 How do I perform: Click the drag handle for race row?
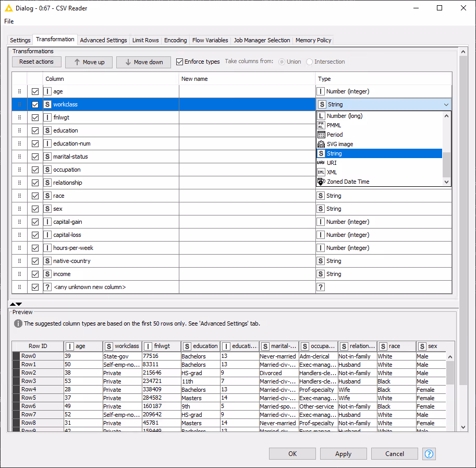pos(19,196)
